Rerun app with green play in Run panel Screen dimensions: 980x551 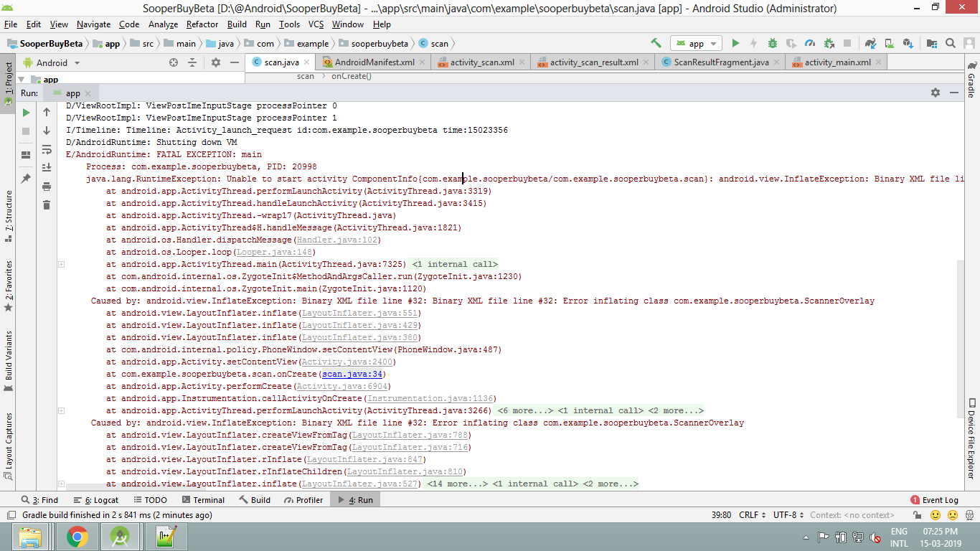(26, 113)
